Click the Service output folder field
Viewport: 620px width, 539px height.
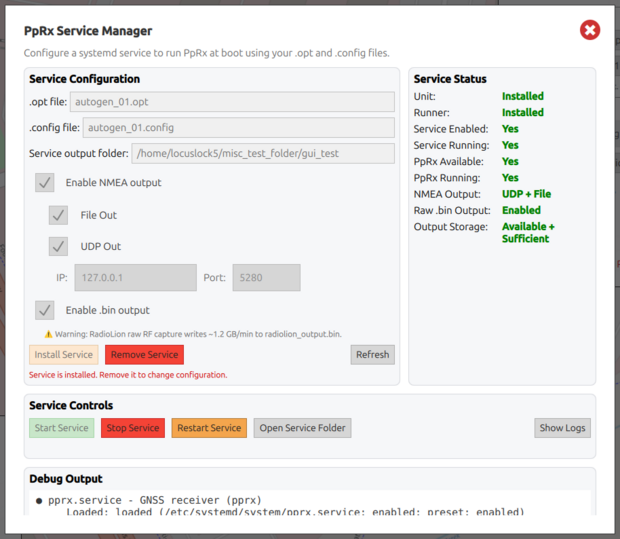(x=263, y=153)
